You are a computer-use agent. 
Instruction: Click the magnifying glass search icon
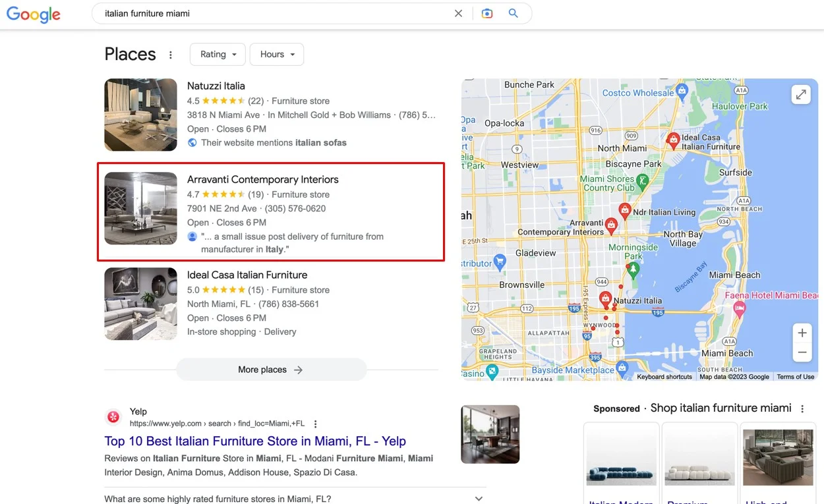coord(514,13)
